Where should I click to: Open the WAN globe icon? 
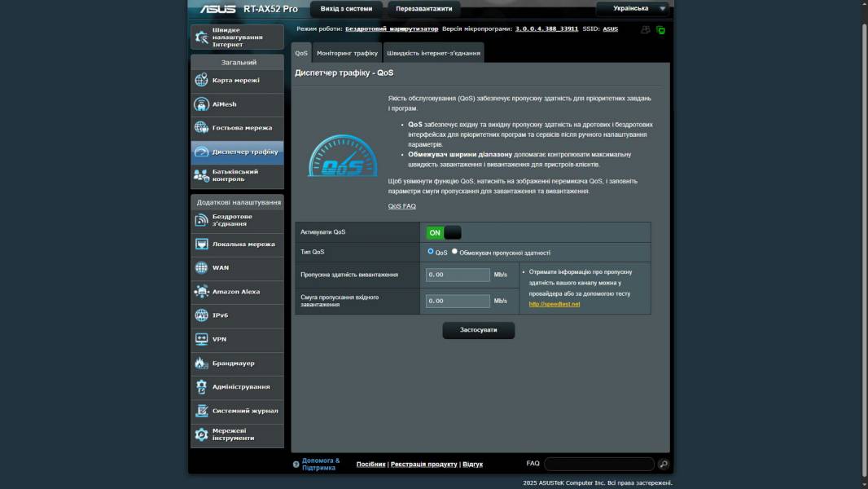coord(201,267)
